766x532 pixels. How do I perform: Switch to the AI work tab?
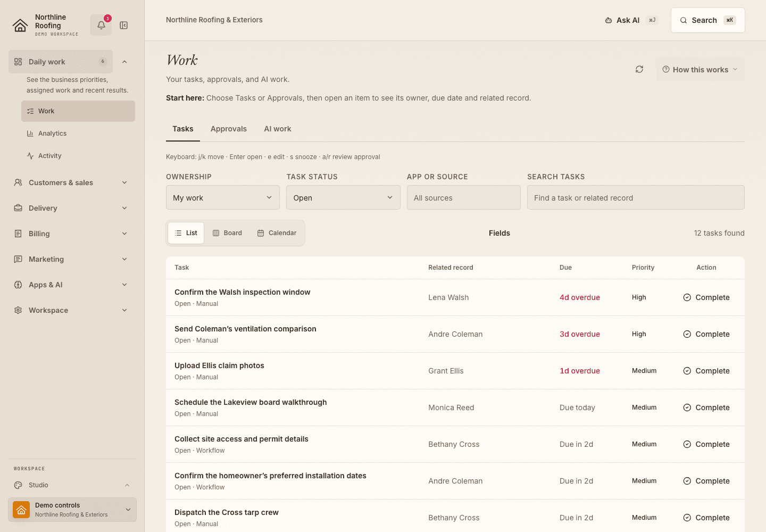pos(278,129)
